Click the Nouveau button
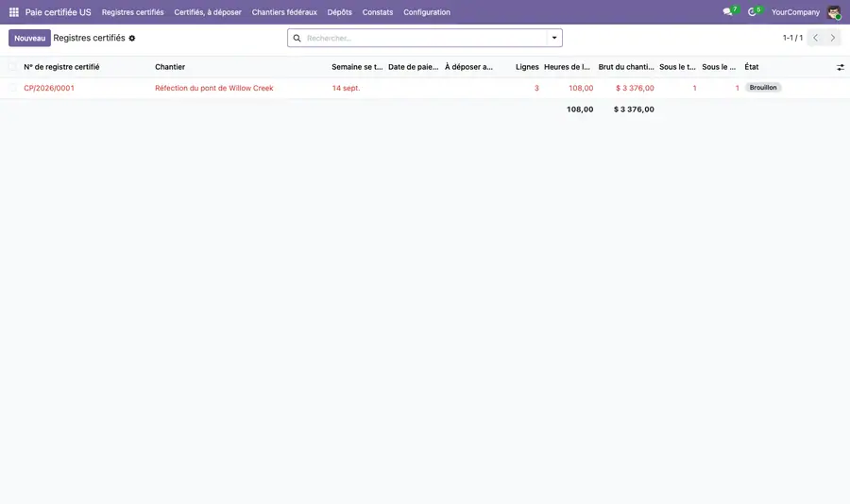This screenshot has height=504, width=850. [x=30, y=38]
